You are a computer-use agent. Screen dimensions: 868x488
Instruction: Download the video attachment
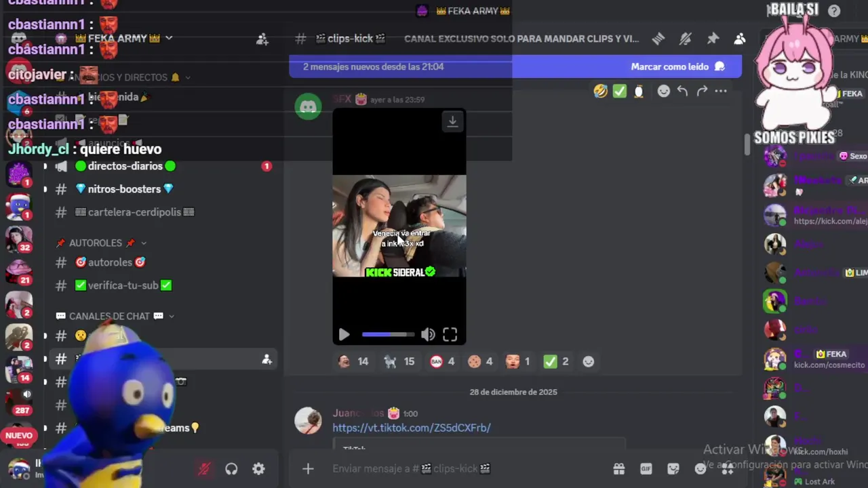pyautogui.click(x=452, y=121)
